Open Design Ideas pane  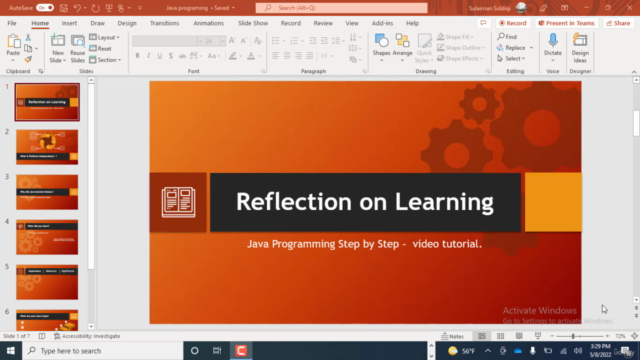coord(580,48)
